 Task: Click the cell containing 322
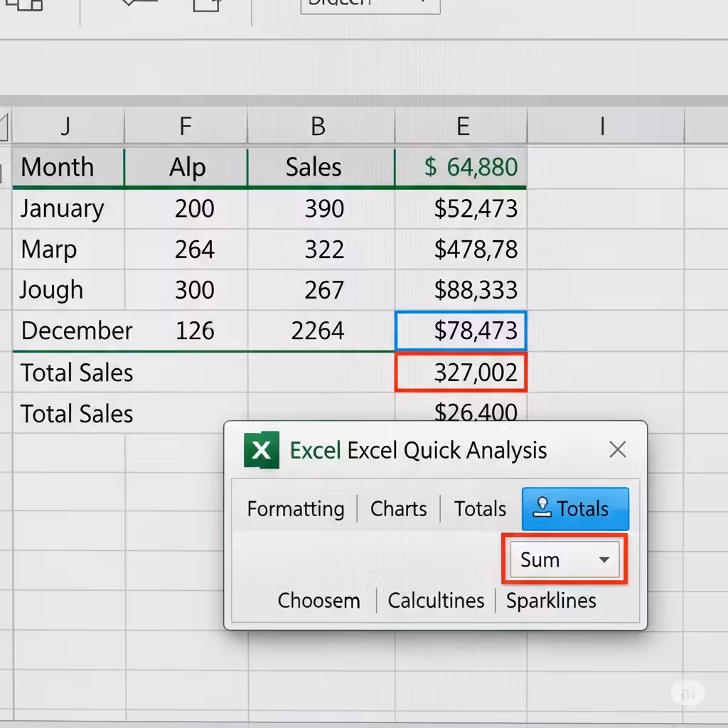coord(321,250)
